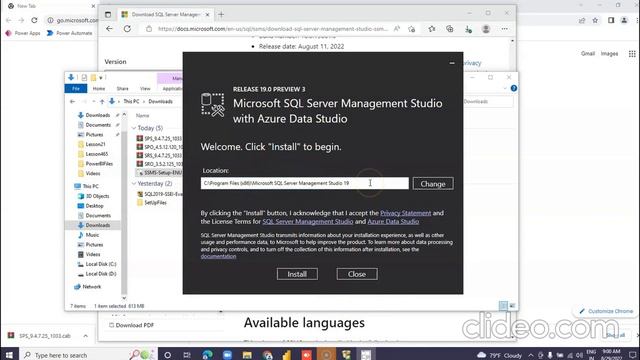Click Download PDF on docs page
Screen dimensions: 640x360
[131, 325]
